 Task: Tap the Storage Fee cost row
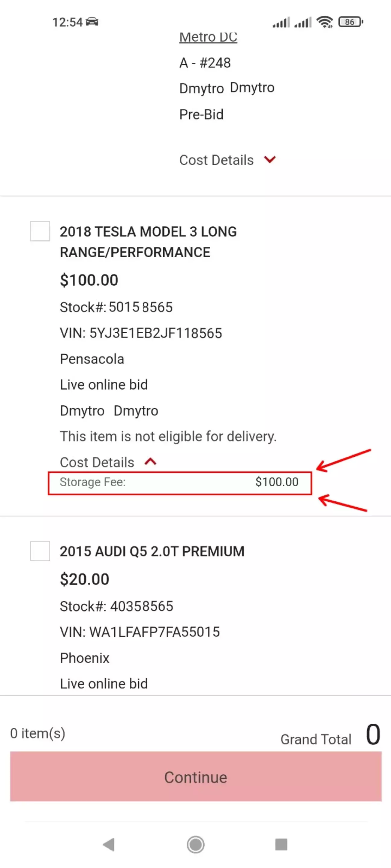(180, 482)
